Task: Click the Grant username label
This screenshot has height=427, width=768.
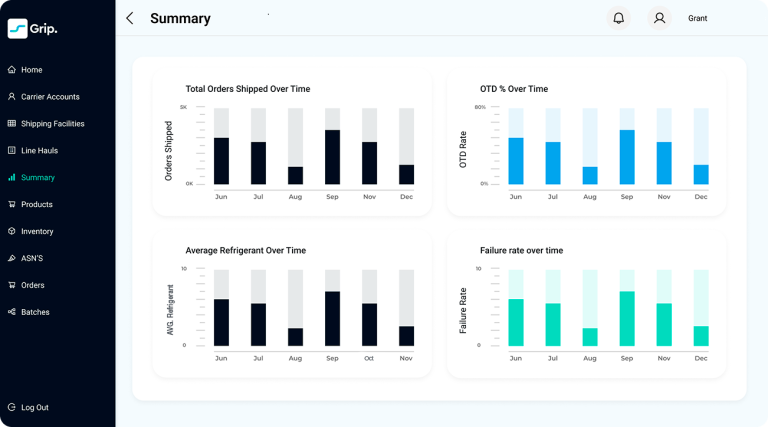Action: pyautogui.click(x=697, y=18)
